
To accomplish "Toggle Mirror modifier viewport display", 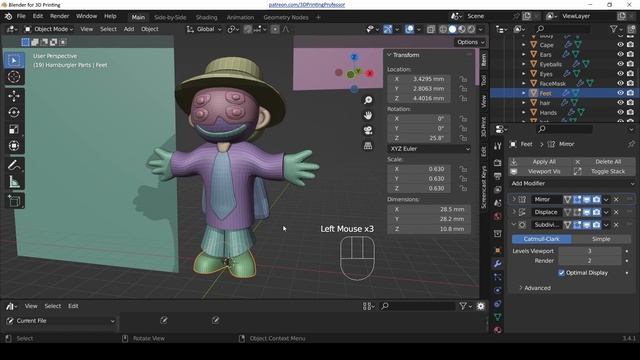I will click(x=587, y=200).
